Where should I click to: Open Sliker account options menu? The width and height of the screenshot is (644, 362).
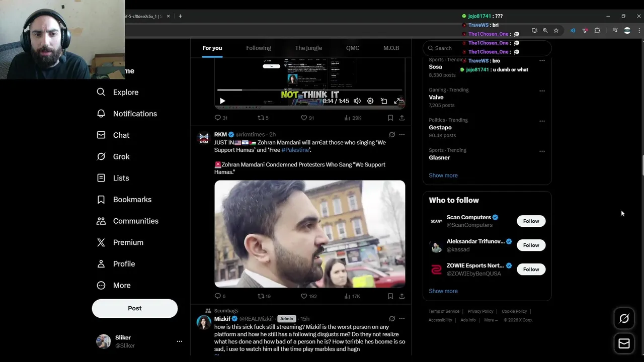coord(179,341)
